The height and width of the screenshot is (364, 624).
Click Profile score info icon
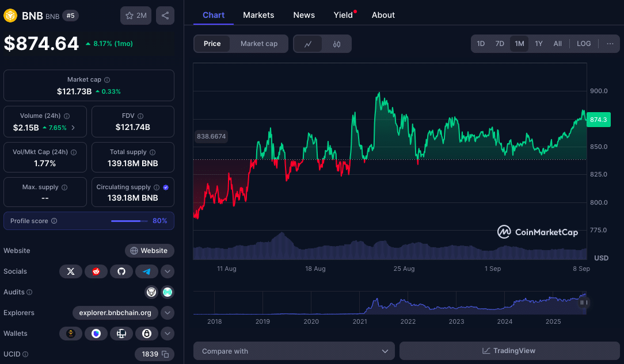pyautogui.click(x=54, y=221)
